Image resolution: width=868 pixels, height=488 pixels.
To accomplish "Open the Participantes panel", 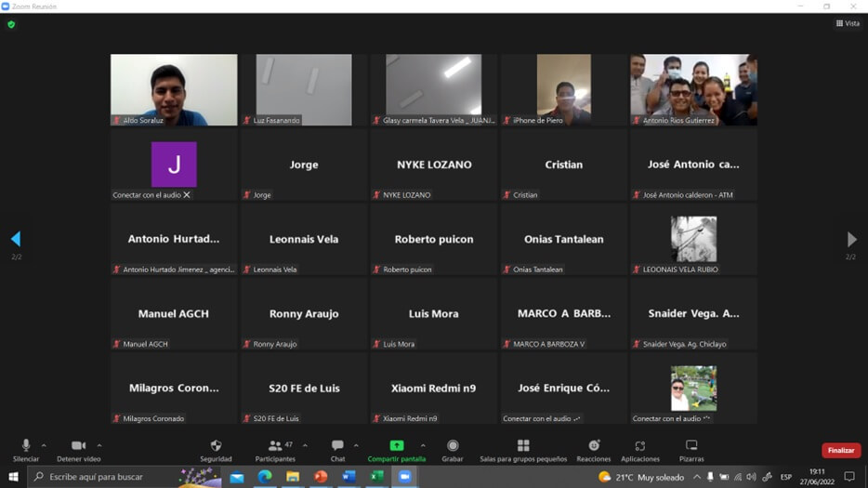I will (275, 447).
